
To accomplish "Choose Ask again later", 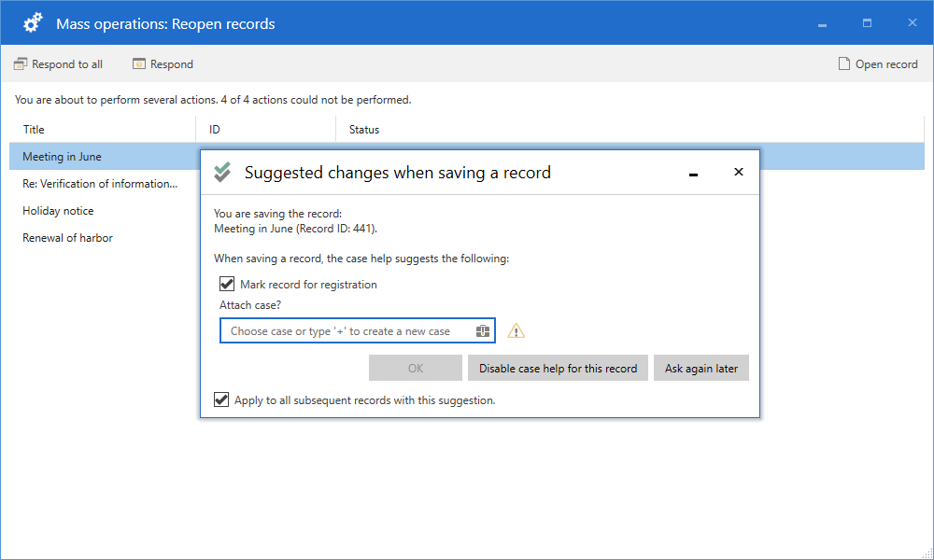I will [700, 369].
